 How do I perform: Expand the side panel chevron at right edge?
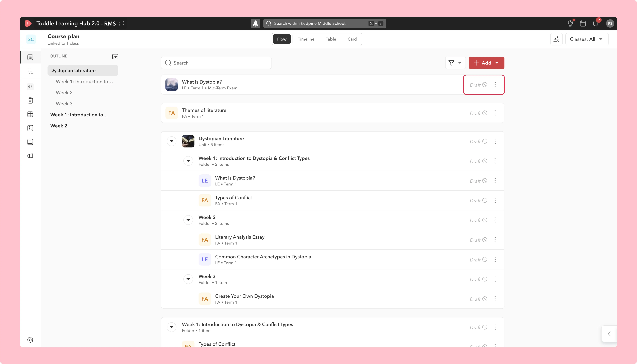[609, 334]
